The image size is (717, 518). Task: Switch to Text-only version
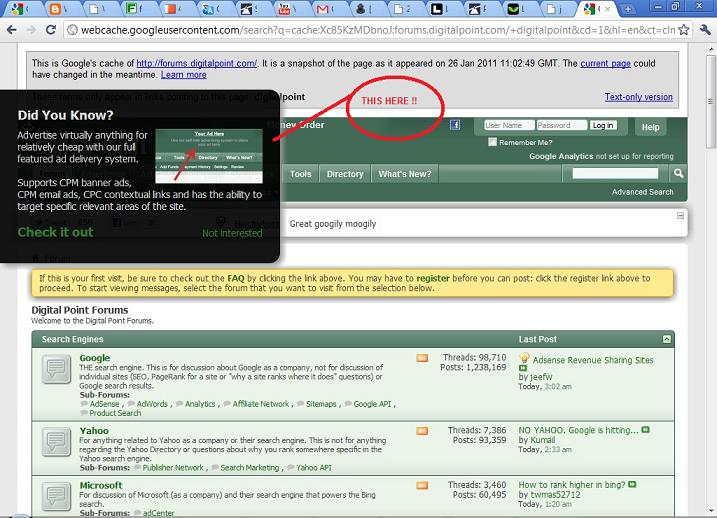[639, 97]
